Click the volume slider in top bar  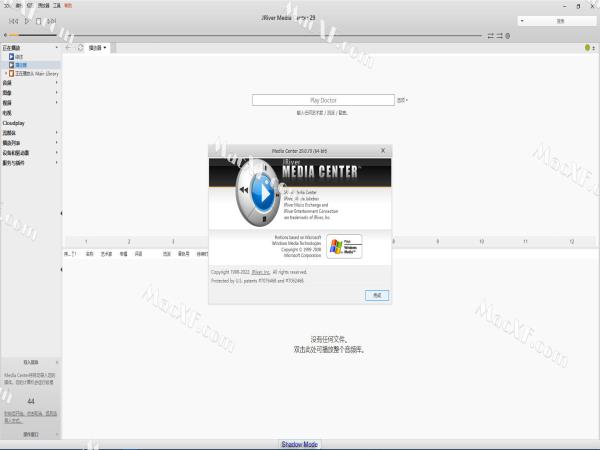click(31, 35)
